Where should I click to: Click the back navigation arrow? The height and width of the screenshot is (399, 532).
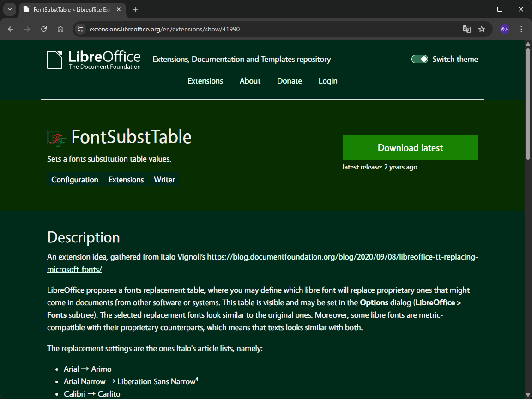pyautogui.click(x=11, y=29)
